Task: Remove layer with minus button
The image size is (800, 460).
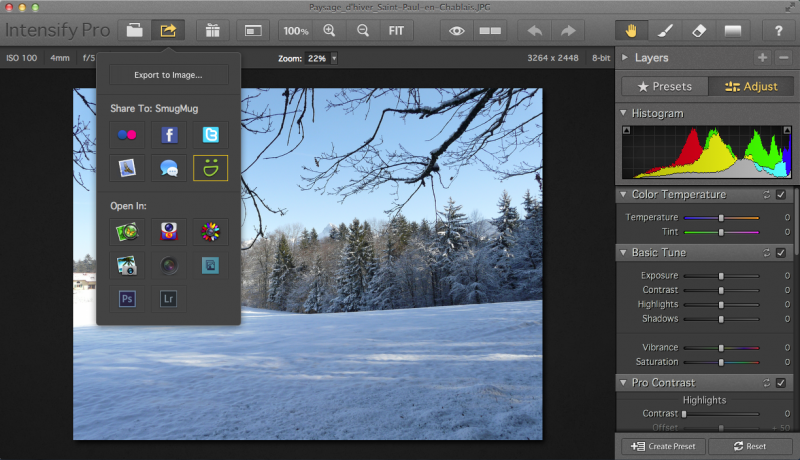Action: [783, 58]
